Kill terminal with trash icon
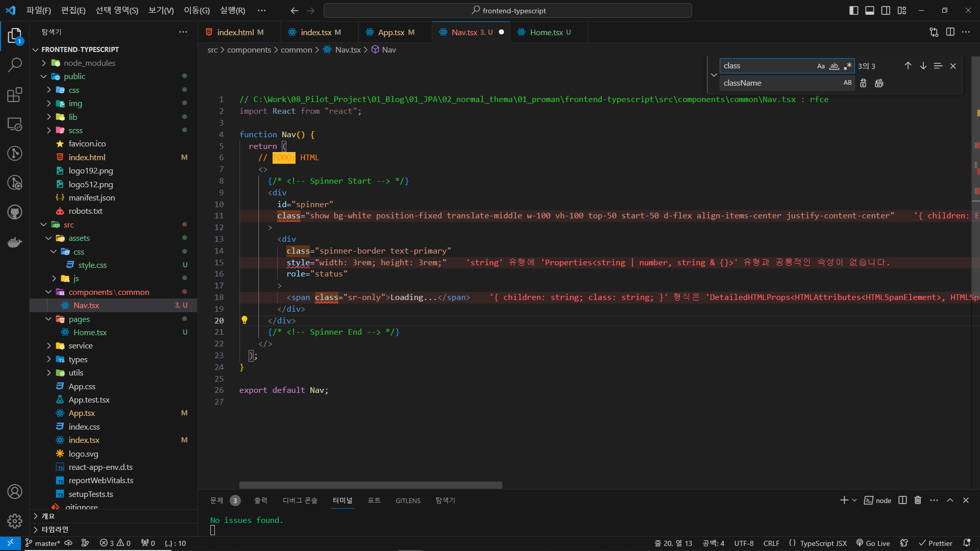Screen dimensions: 980x551 [x=918, y=500]
